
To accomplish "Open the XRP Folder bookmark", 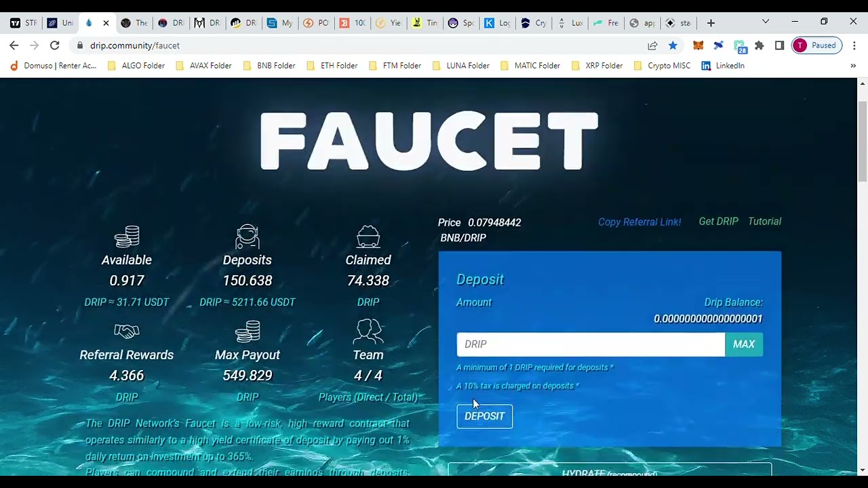I will point(597,66).
